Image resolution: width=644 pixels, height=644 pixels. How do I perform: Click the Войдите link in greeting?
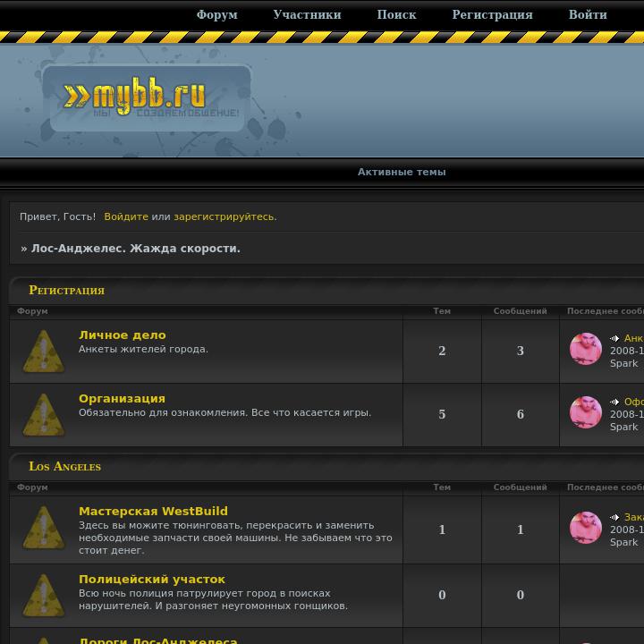(x=126, y=216)
